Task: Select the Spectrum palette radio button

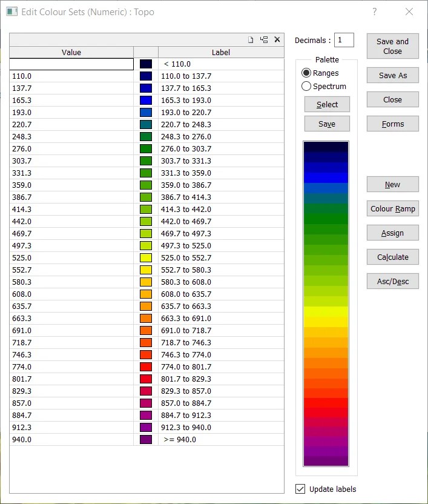Action: click(x=306, y=86)
